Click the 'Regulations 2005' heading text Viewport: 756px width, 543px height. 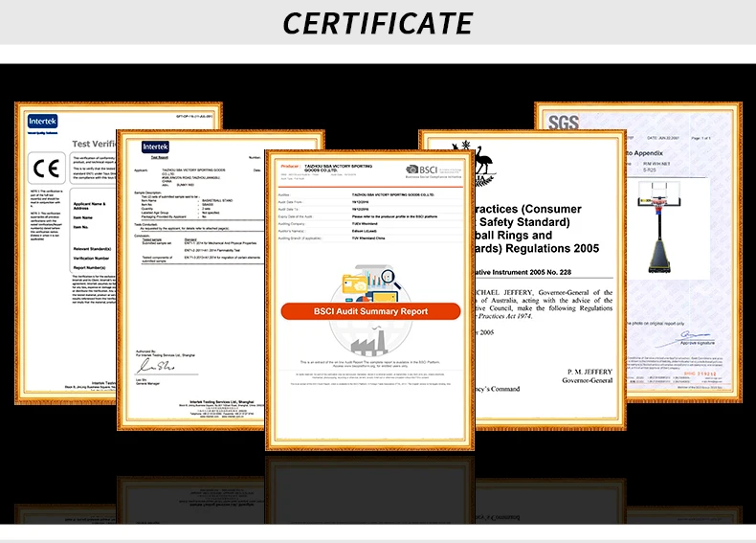click(552, 249)
